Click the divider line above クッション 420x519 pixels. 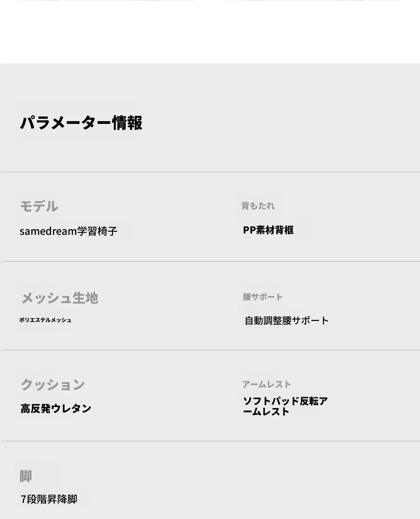point(210,350)
